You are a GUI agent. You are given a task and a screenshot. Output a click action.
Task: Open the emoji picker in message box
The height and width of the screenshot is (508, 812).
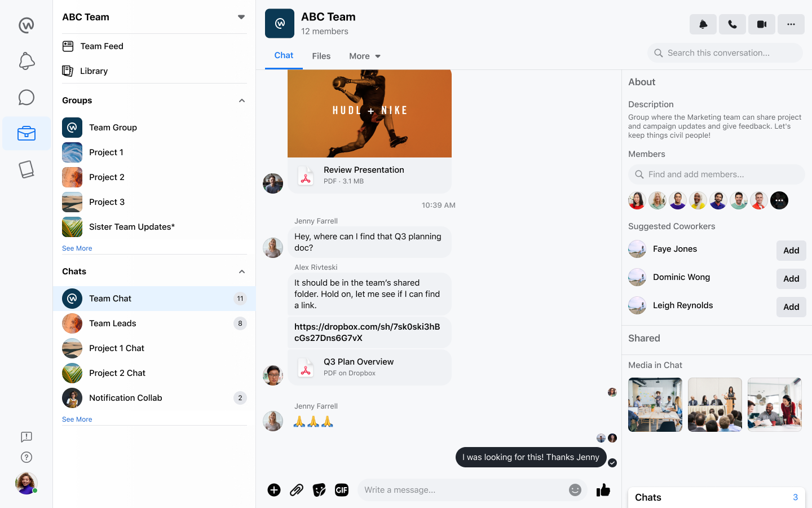(x=575, y=490)
